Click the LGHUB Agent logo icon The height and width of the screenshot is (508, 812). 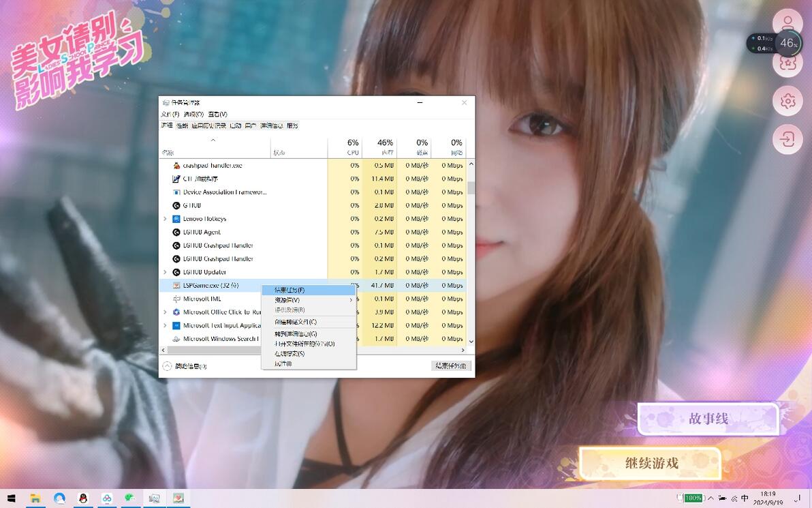(176, 233)
